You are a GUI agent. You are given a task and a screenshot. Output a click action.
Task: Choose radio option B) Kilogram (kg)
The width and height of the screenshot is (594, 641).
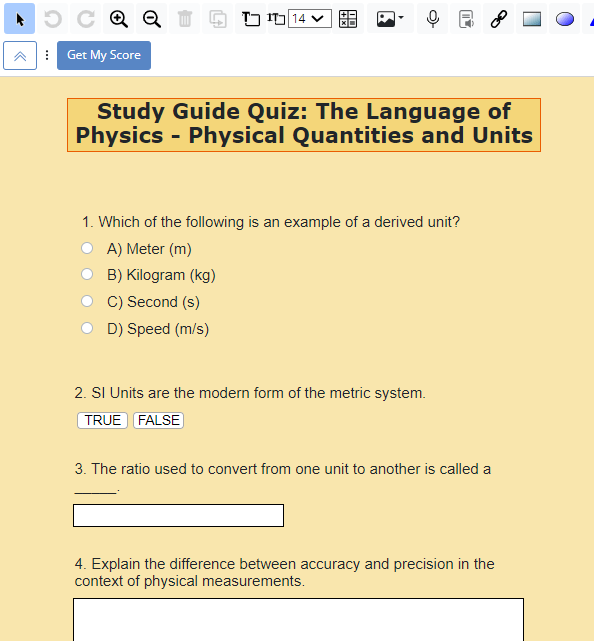[x=87, y=274]
